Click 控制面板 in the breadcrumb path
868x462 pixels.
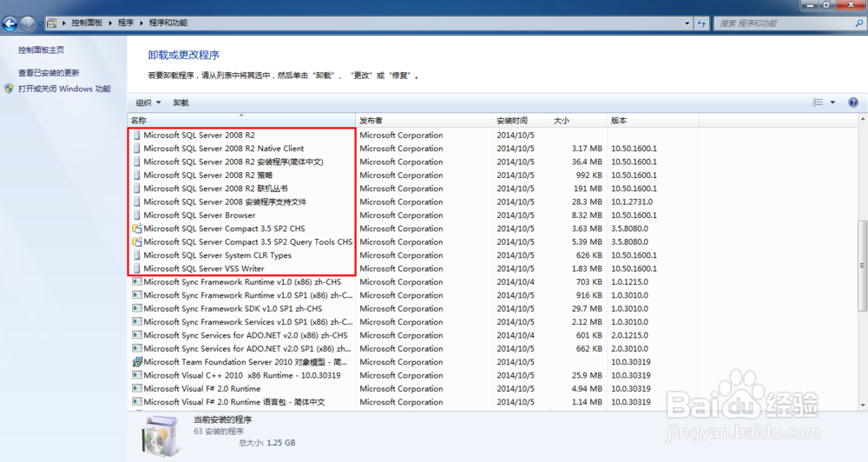87,23
